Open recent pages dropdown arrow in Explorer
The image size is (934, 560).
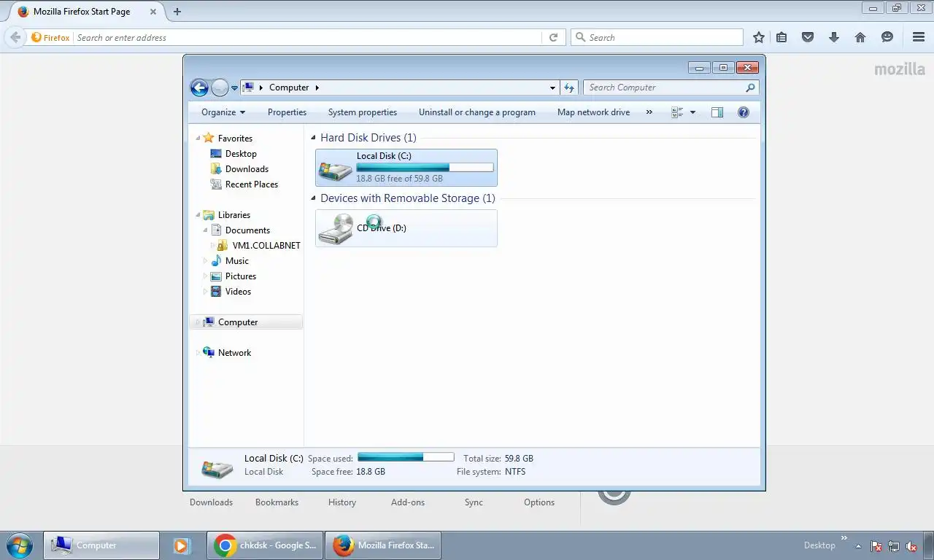[x=234, y=88]
